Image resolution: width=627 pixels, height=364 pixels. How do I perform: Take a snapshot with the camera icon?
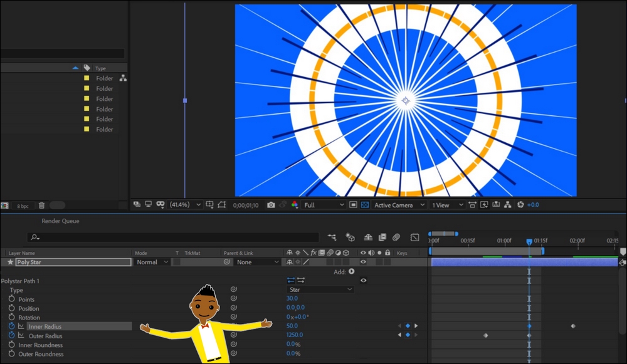[x=271, y=205]
